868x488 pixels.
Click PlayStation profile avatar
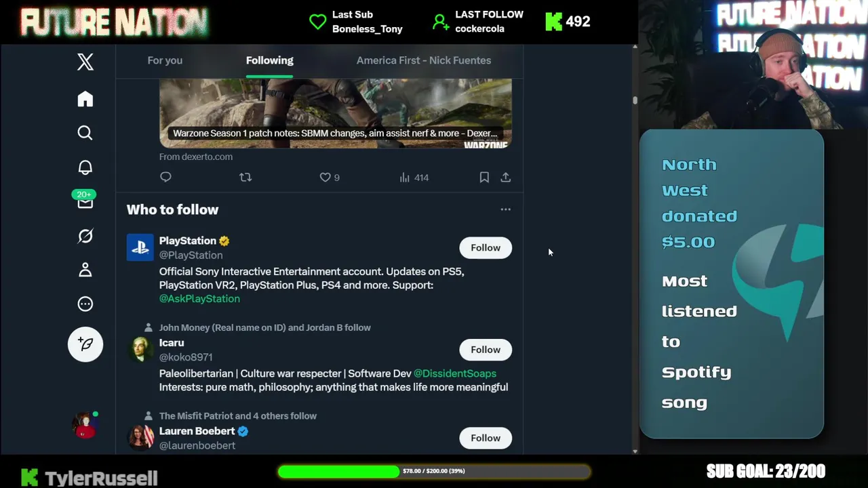140,247
